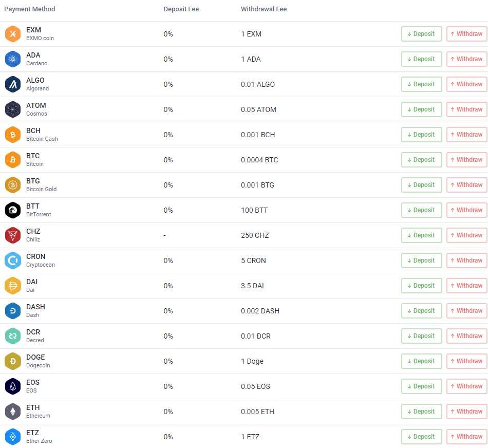Image resolution: width=488 pixels, height=448 pixels.
Task: Withdraw DASH using its Withdraw button
Action: [x=466, y=311]
